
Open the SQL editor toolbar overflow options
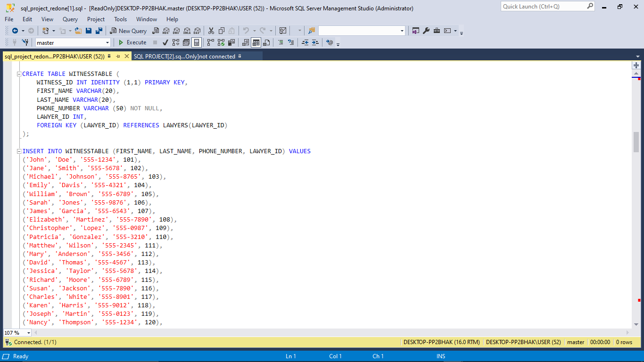pyautogui.click(x=338, y=44)
